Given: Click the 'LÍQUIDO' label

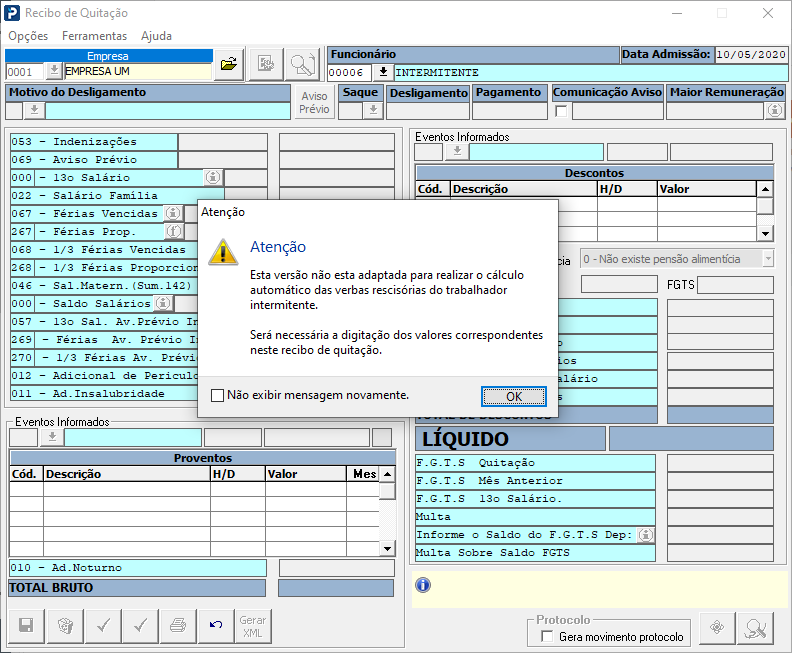Looking at the screenshot, I should [465, 439].
